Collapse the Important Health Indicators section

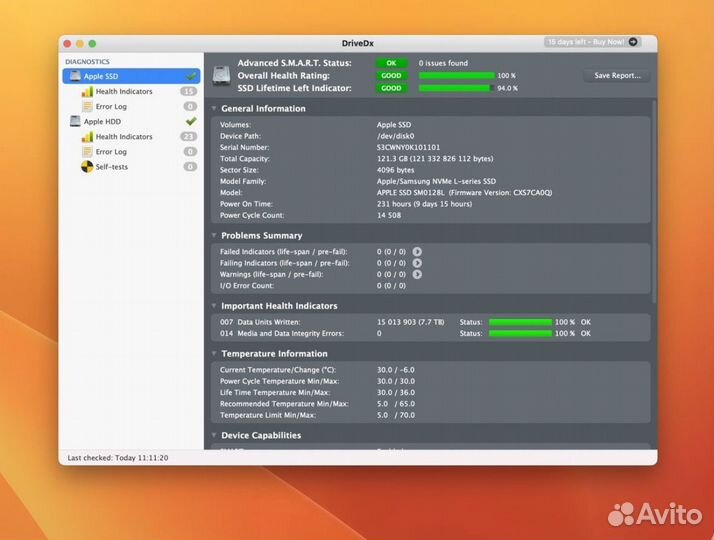pos(214,306)
